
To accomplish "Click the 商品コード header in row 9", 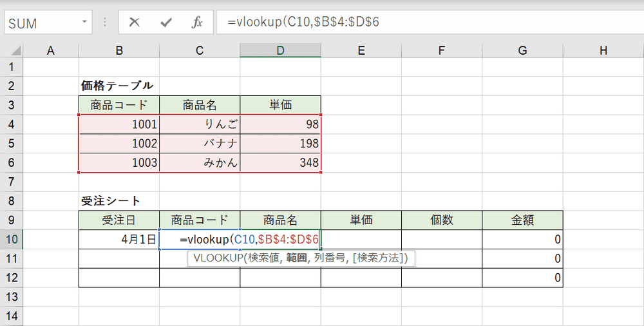I will 200,220.
